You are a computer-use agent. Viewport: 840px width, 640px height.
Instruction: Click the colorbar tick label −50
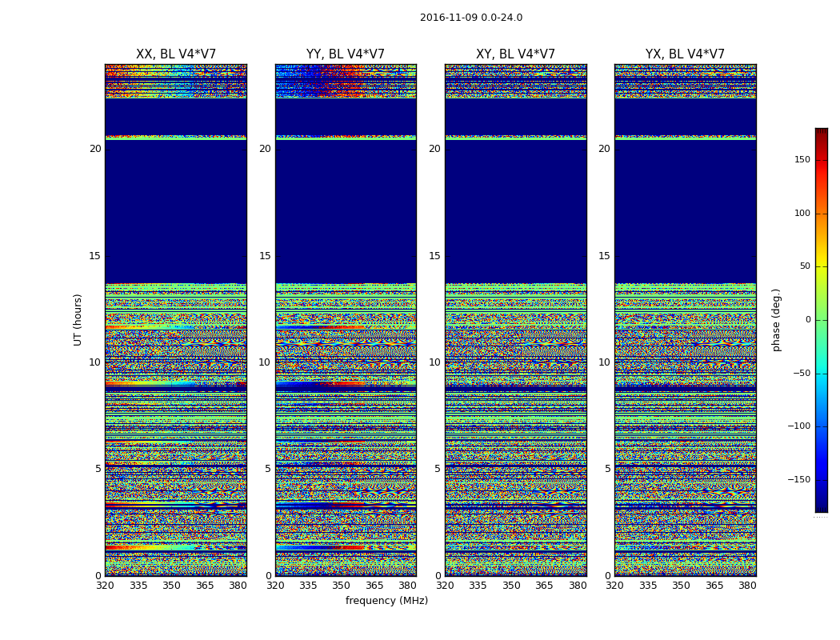coord(802,373)
